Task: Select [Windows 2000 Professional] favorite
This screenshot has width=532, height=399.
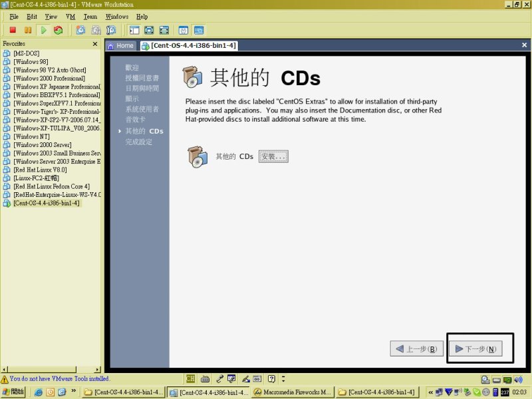Action: click(49, 78)
